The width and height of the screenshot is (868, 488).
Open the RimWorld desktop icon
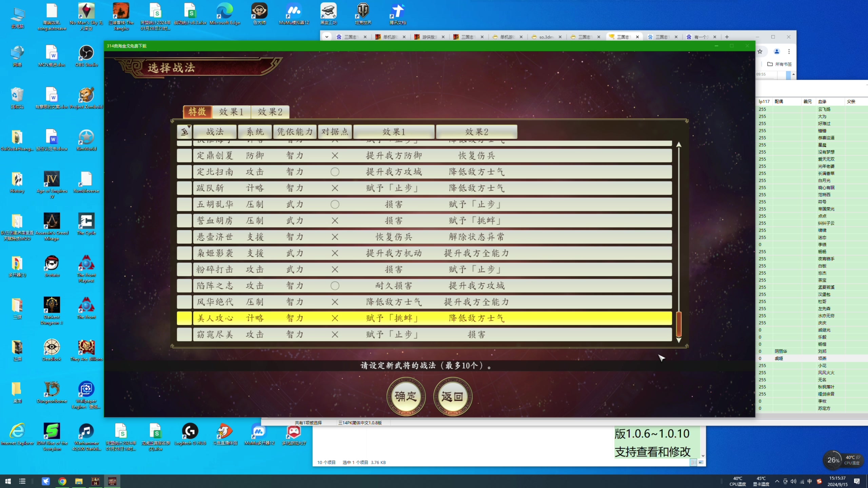[86, 140]
